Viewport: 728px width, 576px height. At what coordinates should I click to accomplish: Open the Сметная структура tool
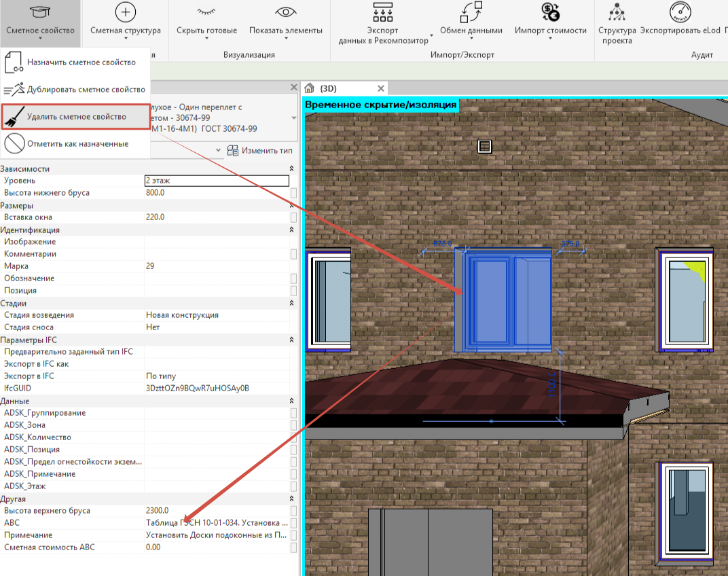[x=126, y=20]
